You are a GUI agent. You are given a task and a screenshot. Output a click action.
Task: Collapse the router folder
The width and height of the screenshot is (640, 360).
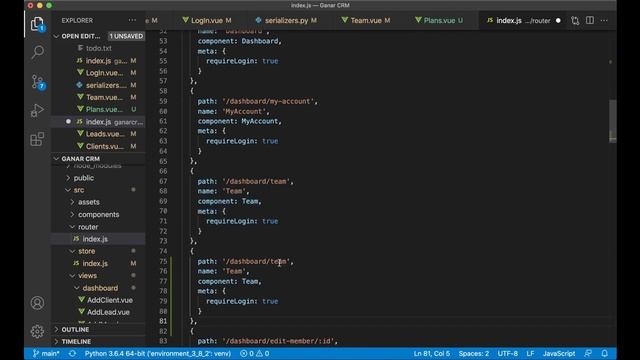point(88,227)
